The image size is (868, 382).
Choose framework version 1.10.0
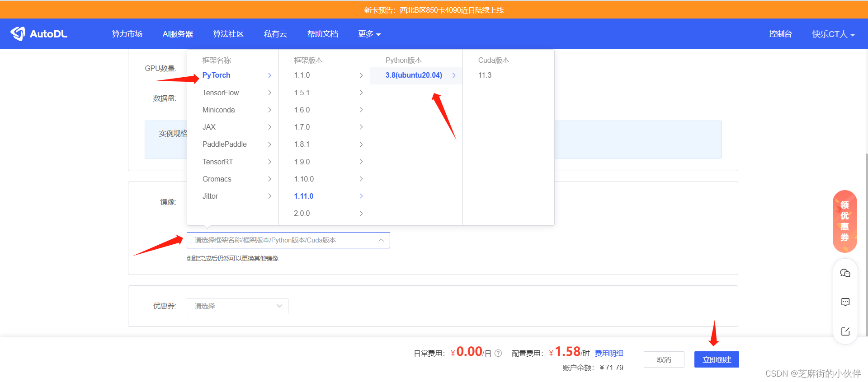click(325, 179)
